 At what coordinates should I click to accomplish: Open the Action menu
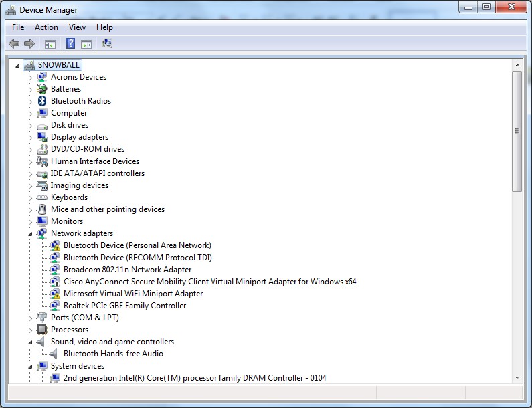tap(46, 27)
